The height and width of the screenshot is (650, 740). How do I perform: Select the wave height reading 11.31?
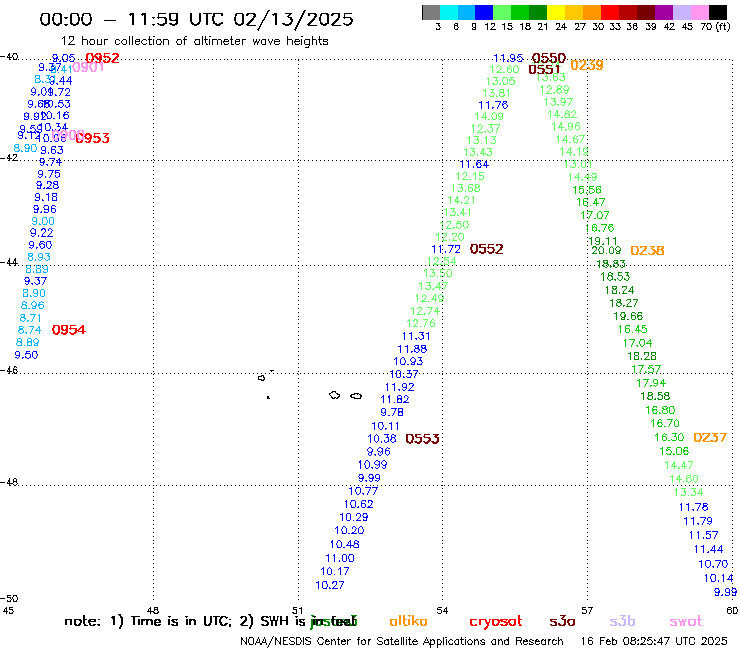tap(416, 336)
